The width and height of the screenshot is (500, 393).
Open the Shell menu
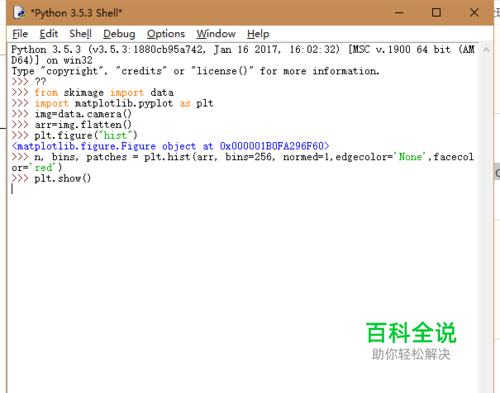pyautogui.click(x=80, y=34)
